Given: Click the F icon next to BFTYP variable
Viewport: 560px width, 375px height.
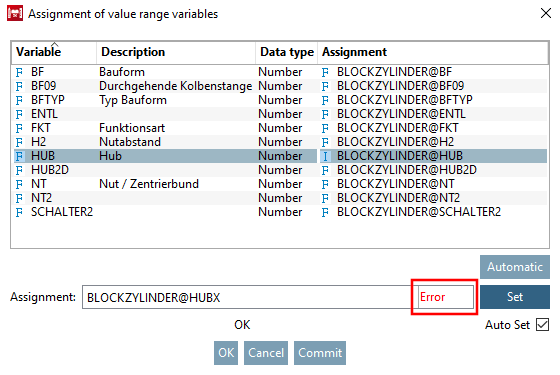Looking at the screenshot, I should (x=19, y=100).
